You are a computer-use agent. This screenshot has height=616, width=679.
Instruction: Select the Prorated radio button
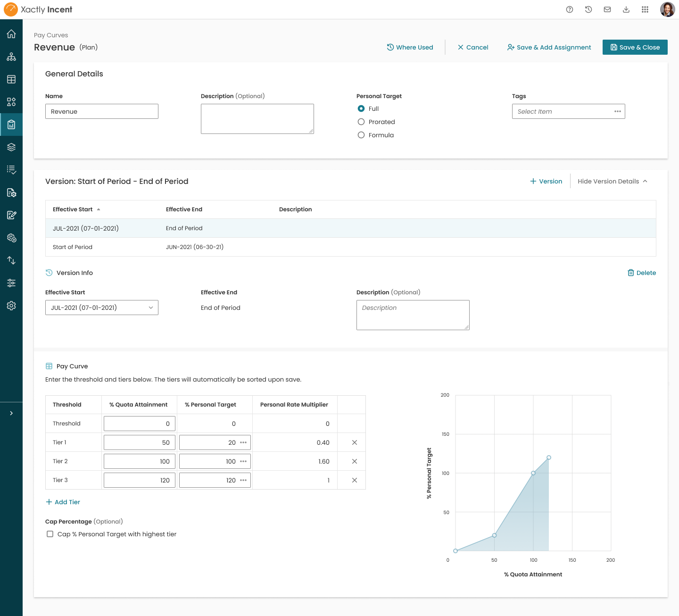tap(361, 122)
